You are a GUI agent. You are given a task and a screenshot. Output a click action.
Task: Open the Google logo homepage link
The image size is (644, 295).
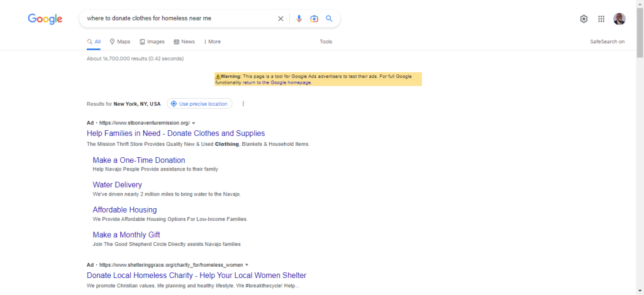[45, 19]
